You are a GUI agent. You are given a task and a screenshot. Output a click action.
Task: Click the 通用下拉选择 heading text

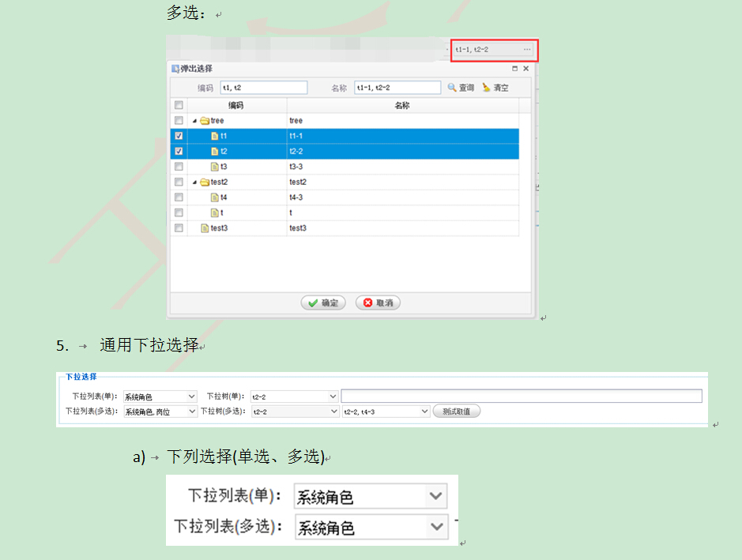coord(149,345)
